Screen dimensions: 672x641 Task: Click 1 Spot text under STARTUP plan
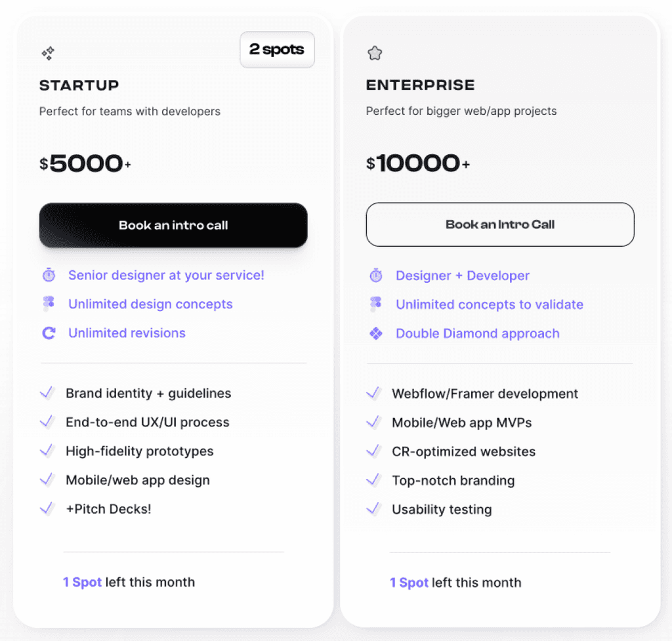[x=81, y=582]
